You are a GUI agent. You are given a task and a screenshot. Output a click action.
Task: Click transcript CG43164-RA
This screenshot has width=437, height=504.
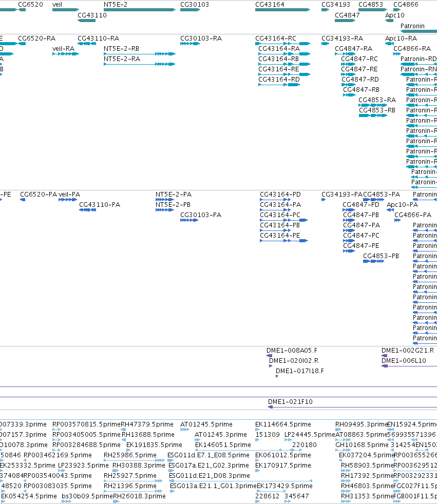(284, 54)
